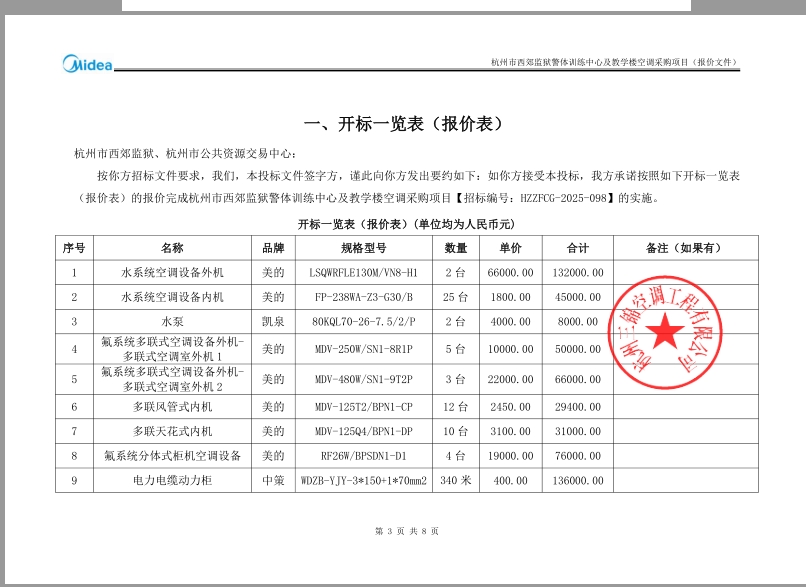The width and height of the screenshot is (806, 587).
Task: Click the total "31000.00"
Action: click(578, 431)
